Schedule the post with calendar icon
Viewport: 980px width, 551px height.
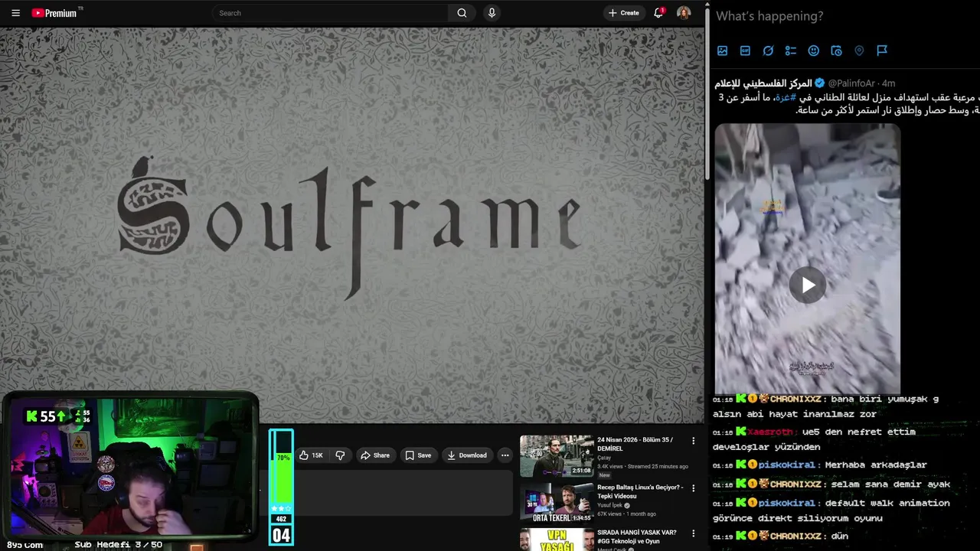point(836,51)
